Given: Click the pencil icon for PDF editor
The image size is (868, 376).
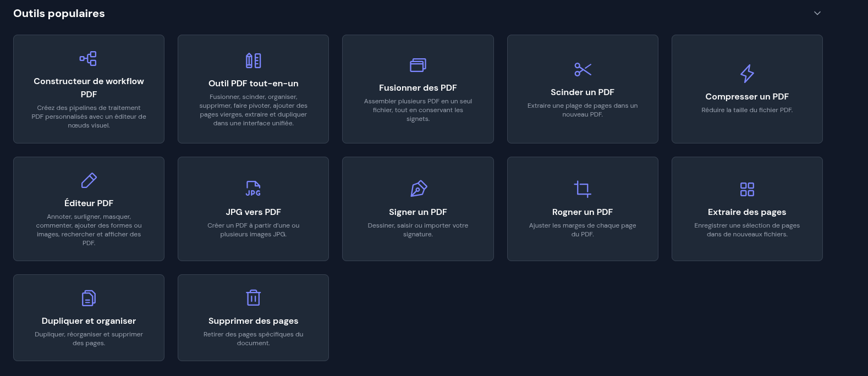Looking at the screenshot, I should (89, 180).
